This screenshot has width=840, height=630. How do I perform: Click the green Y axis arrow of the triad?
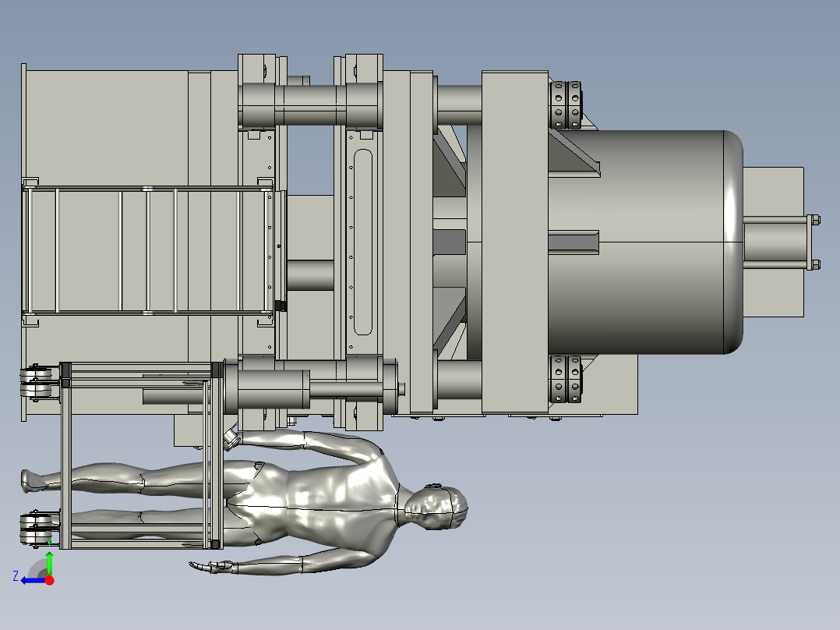[x=49, y=563]
